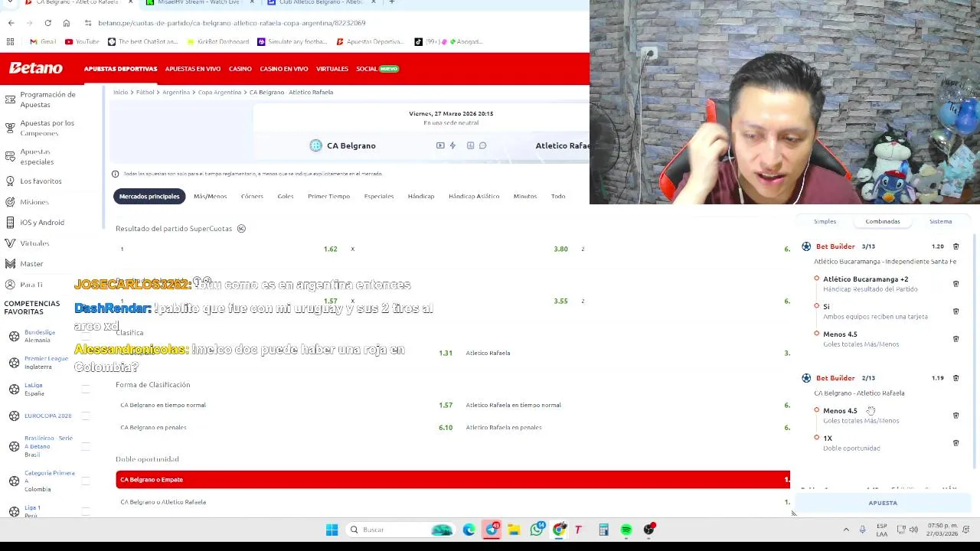This screenshot has width=980, height=551.
Task: Open Telegram from the taskbar
Action: [492, 530]
